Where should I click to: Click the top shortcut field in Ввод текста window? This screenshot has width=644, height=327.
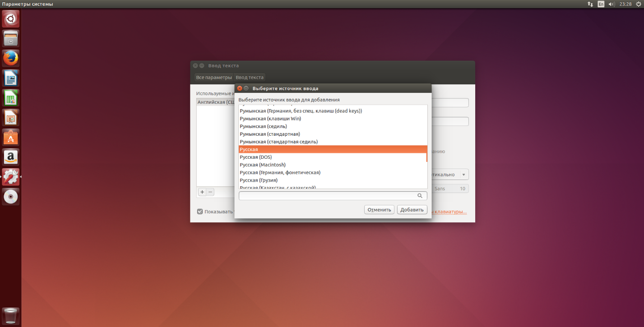click(x=450, y=103)
